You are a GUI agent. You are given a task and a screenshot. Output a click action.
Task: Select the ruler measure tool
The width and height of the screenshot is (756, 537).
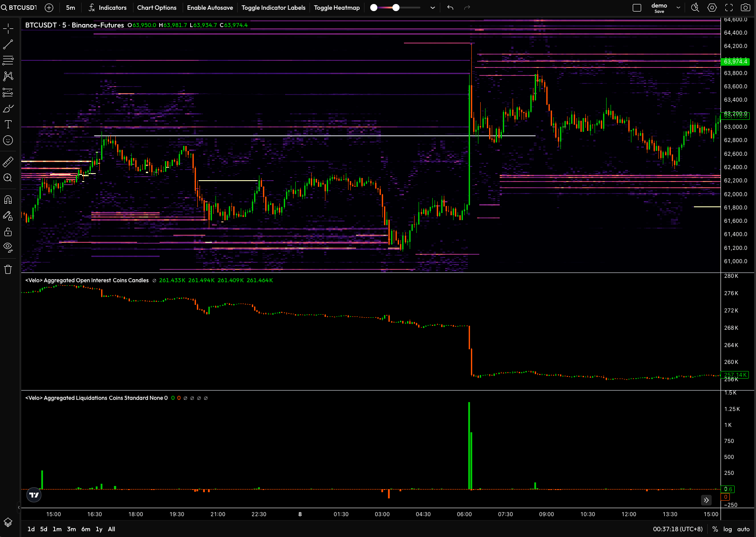pos(8,162)
